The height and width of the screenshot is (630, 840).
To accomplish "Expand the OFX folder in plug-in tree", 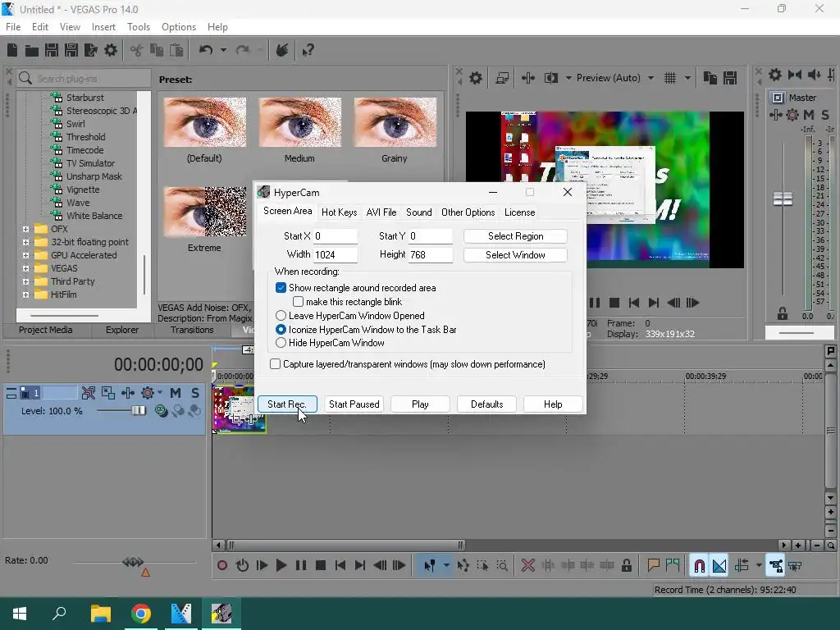I will [25, 229].
